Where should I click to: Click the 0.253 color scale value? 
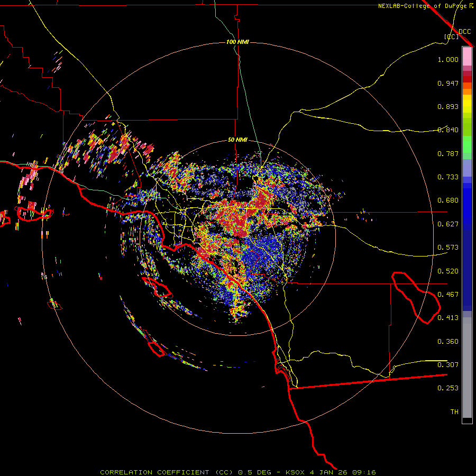(x=448, y=388)
